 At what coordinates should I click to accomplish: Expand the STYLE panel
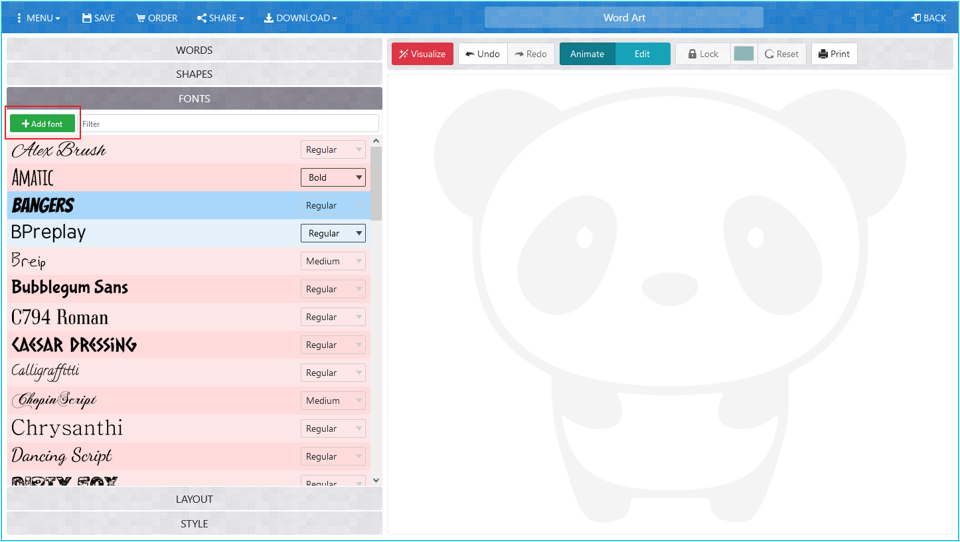click(194, 524)
